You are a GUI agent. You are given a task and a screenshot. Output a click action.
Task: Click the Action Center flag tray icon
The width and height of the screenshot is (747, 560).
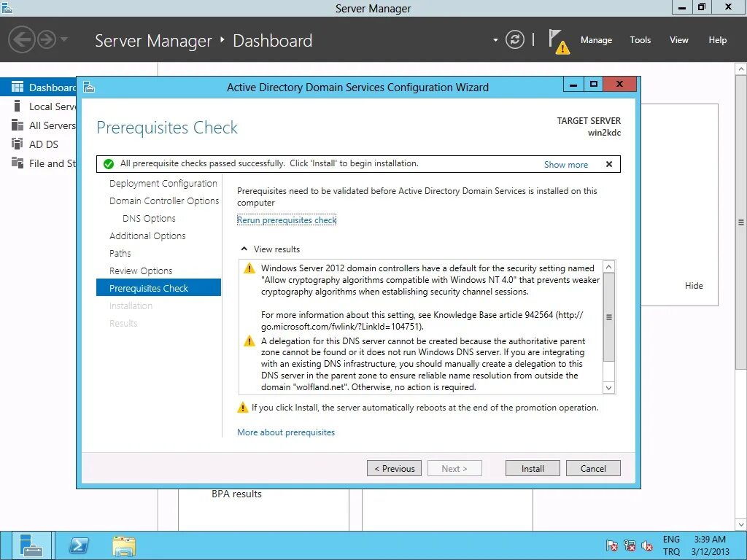[x=612, y=545]
